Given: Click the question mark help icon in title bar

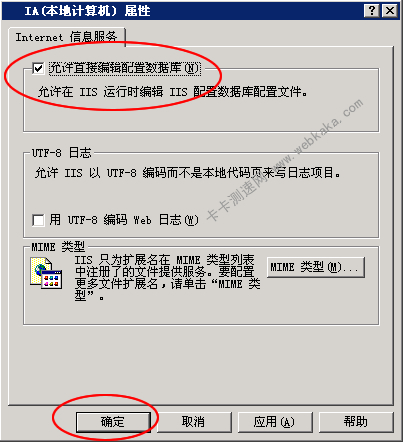Looking at the screenshot, I should 372,11.
